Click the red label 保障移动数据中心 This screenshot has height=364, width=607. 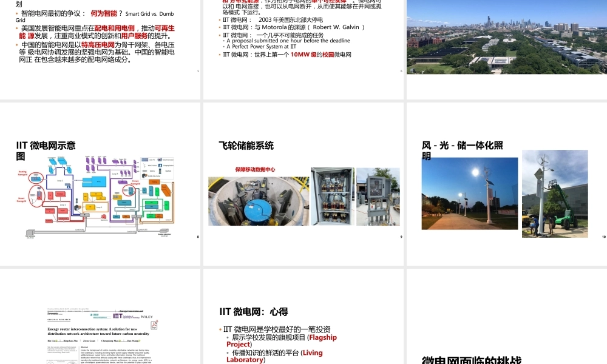coord(255,169)
